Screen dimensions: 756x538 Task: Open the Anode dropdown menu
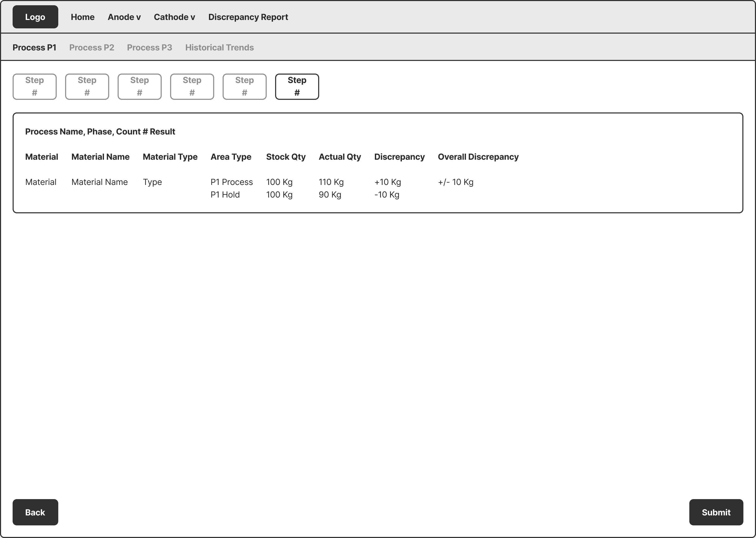click(x=124, y=17)
